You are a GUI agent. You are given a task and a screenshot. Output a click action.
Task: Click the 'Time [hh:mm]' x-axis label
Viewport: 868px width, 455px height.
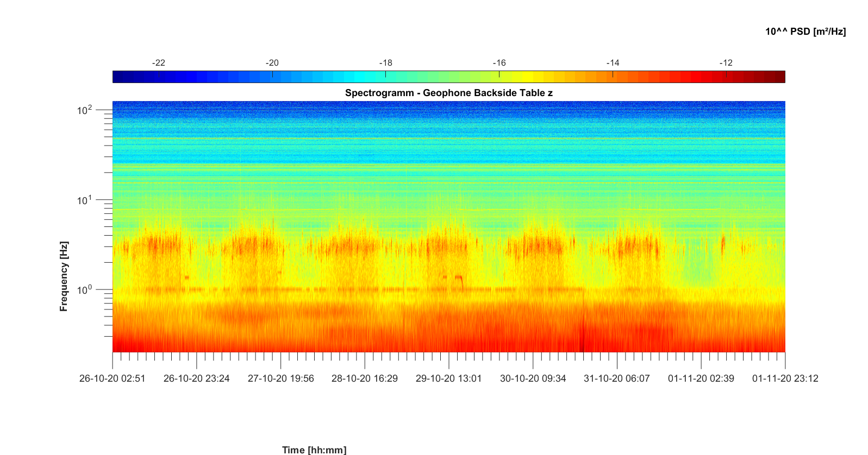coord(314,450)
